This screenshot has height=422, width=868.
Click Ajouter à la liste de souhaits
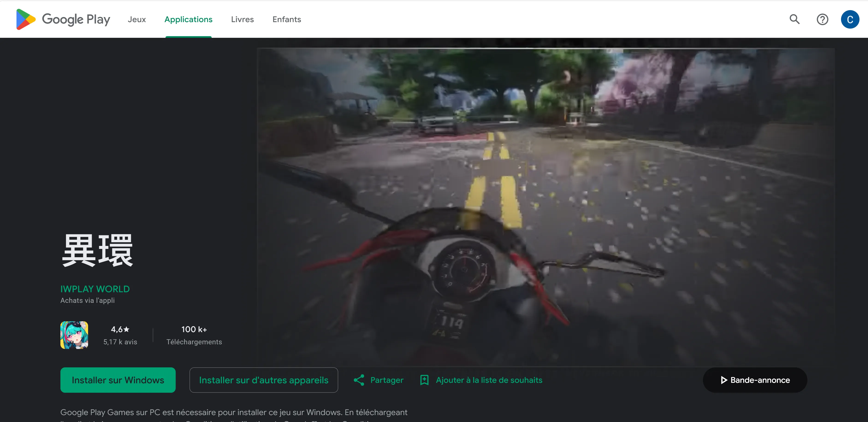click(489, 380)
